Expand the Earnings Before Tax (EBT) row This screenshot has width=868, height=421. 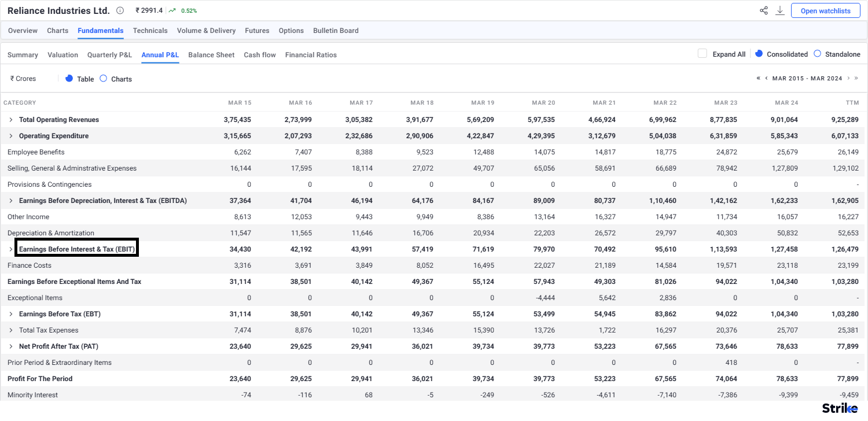[10, 314]
